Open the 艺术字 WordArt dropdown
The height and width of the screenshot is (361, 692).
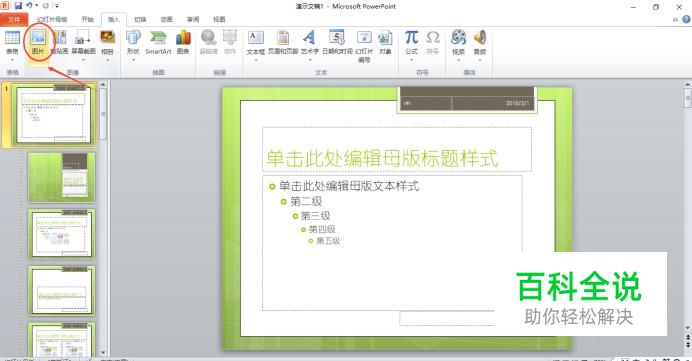[x=310, y=60]
